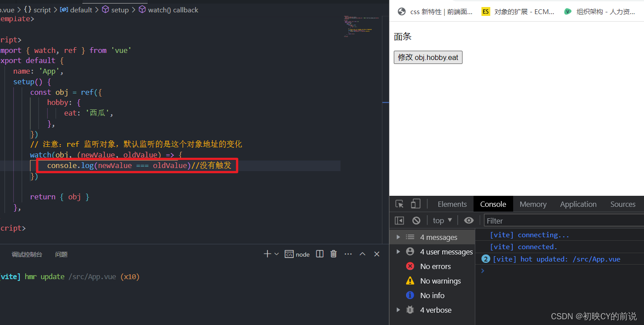The image size is (644, 325).
Task: Toggle console sidebar panel icon
Action: 400,220
